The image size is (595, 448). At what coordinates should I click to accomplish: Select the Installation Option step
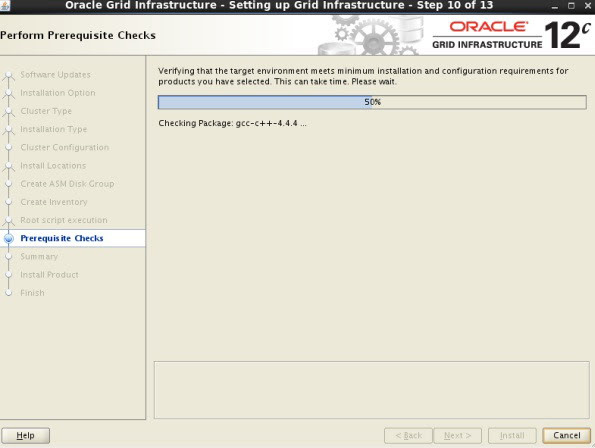pos(58,93)
